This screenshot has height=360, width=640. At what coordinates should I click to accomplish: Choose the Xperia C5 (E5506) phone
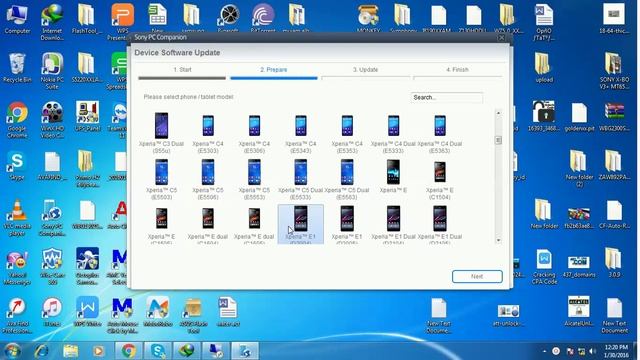[208, 179]
